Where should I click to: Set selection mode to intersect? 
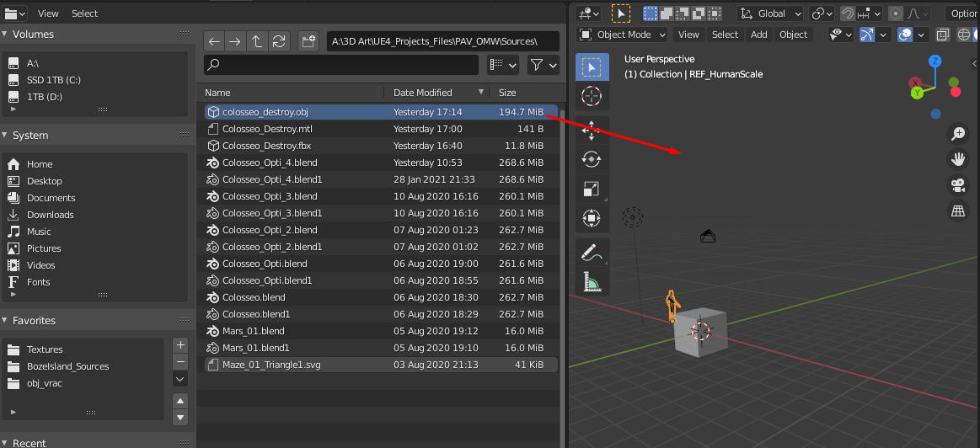(x=715, y=13)
